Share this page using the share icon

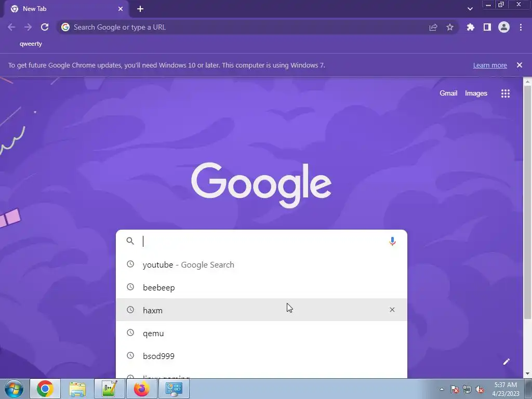click(433, 28)
